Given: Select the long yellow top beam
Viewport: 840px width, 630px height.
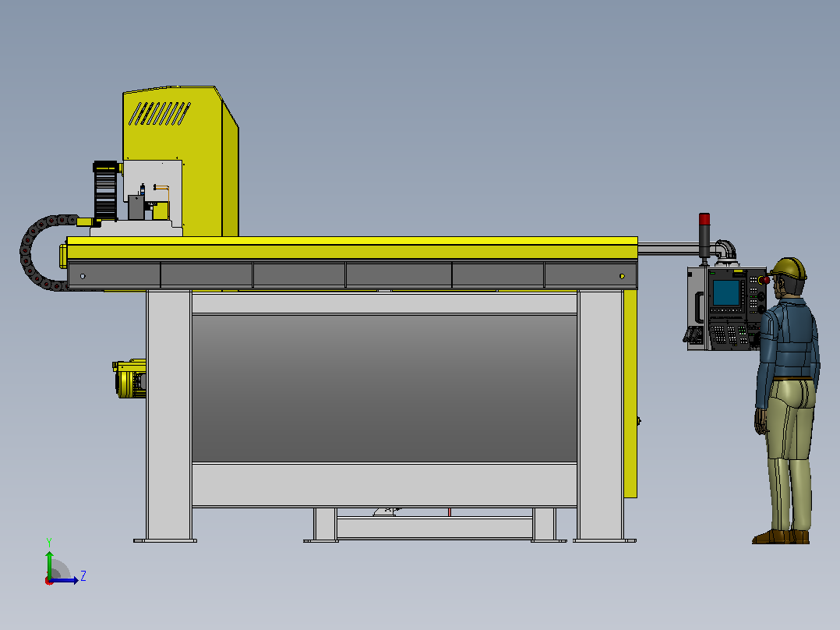Looking at the screenshot, I should pos(352,248).
